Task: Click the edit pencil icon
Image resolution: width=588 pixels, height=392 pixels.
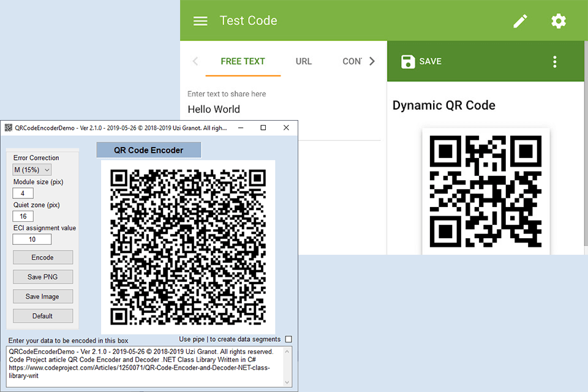Action: pos(520,21)
